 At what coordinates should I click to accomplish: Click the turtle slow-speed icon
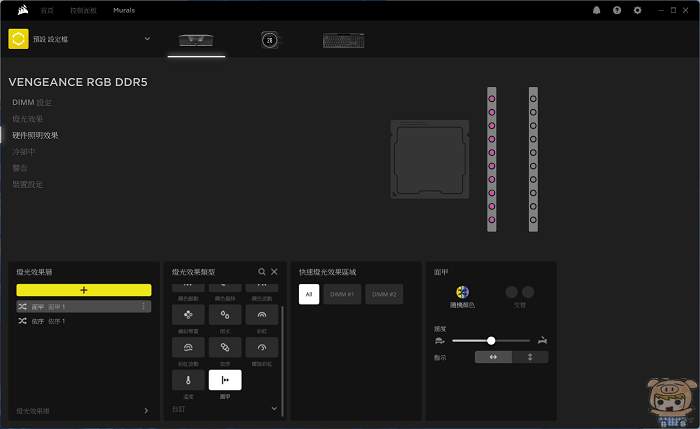[440, 341]
